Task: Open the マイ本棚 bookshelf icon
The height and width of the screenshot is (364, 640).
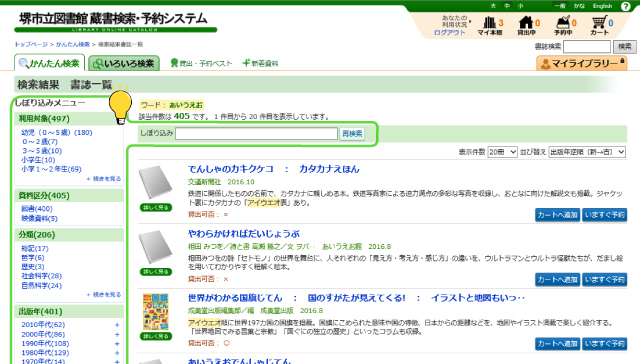Action: (x=490, y=25)
